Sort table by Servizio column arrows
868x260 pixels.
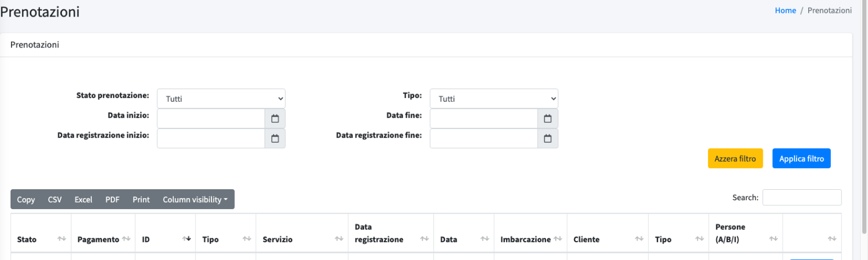pos(339,239)
